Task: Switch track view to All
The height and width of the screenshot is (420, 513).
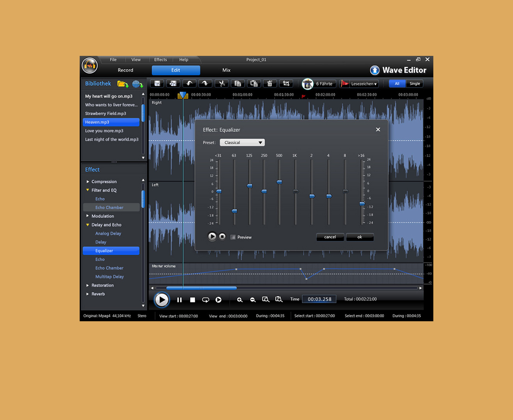Action: 397,84
